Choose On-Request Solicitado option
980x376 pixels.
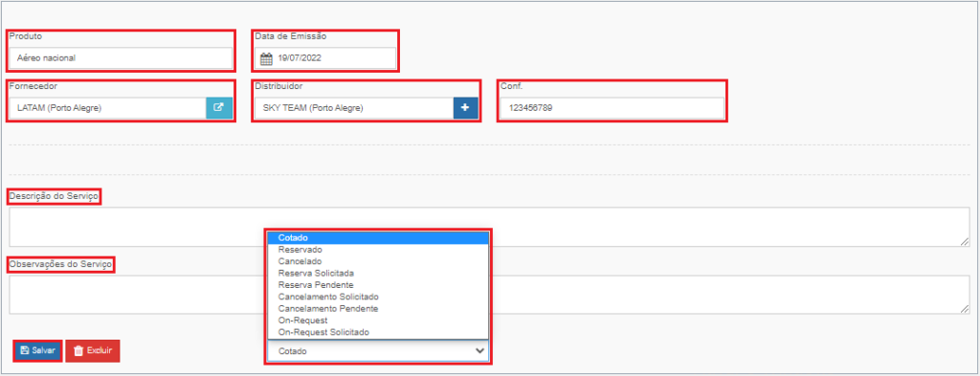tap(378, 332)
